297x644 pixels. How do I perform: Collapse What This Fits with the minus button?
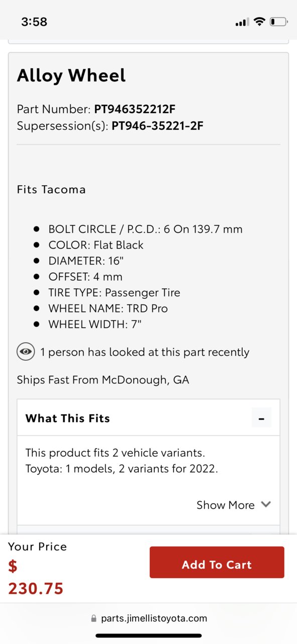point(261,418)
